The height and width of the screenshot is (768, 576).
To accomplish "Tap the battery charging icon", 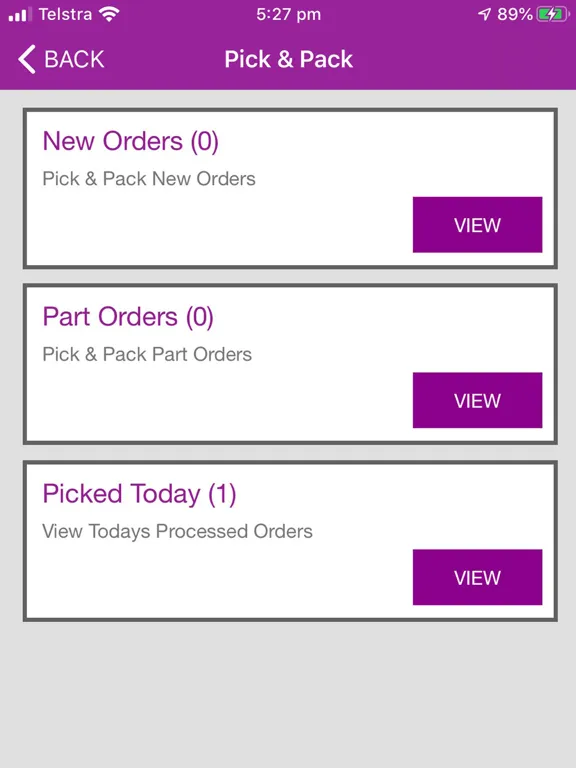I will [x=553, y=14].
